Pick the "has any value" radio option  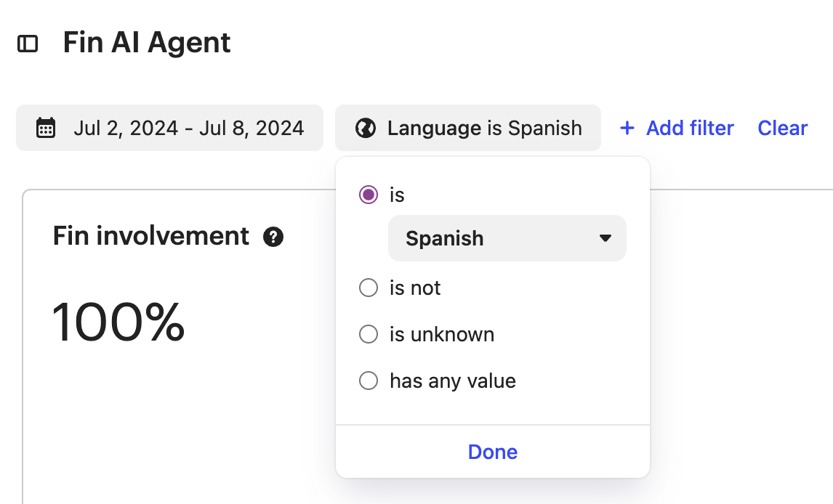coord(368,381)
